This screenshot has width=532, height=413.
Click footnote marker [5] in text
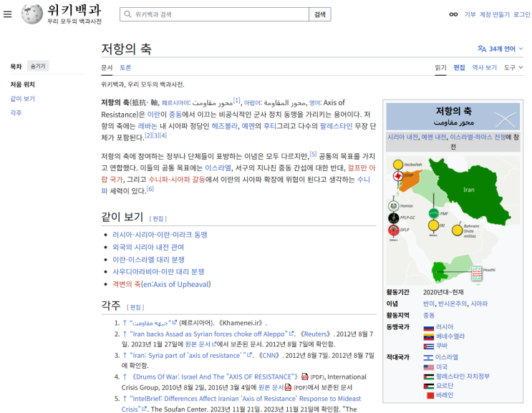tap(313, 155)
